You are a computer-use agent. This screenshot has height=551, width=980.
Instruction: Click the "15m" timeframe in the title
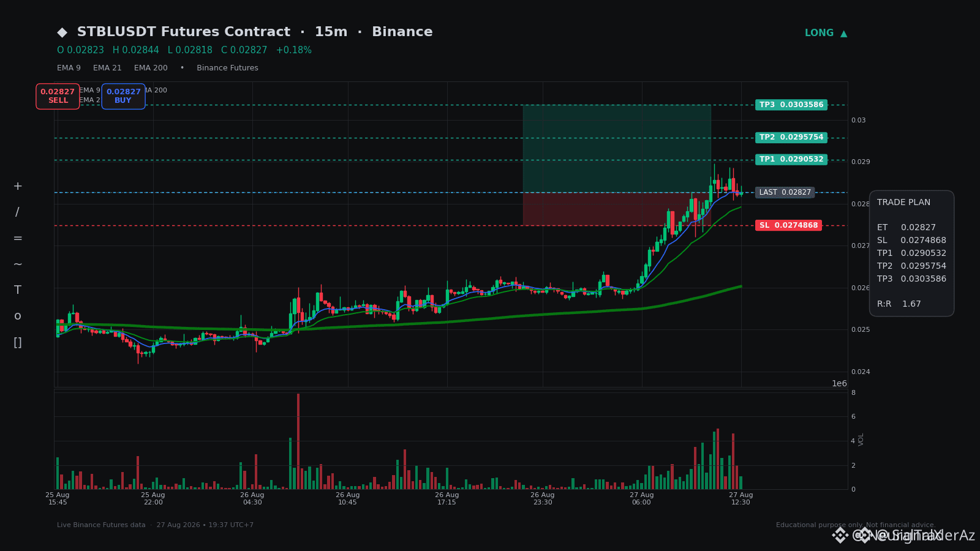pyautogui.click(x=331, y=32)
